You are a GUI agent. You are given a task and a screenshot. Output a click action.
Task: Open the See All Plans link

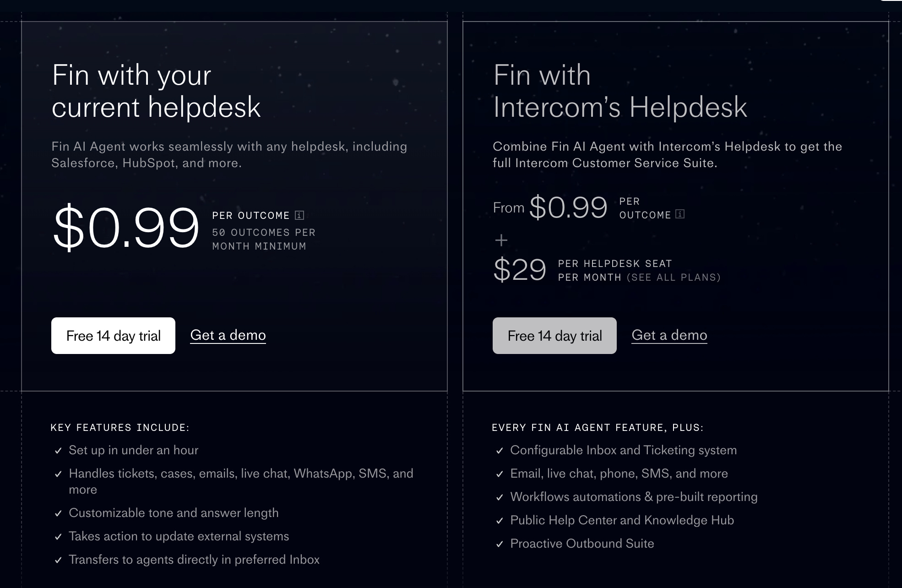[674, 278]
